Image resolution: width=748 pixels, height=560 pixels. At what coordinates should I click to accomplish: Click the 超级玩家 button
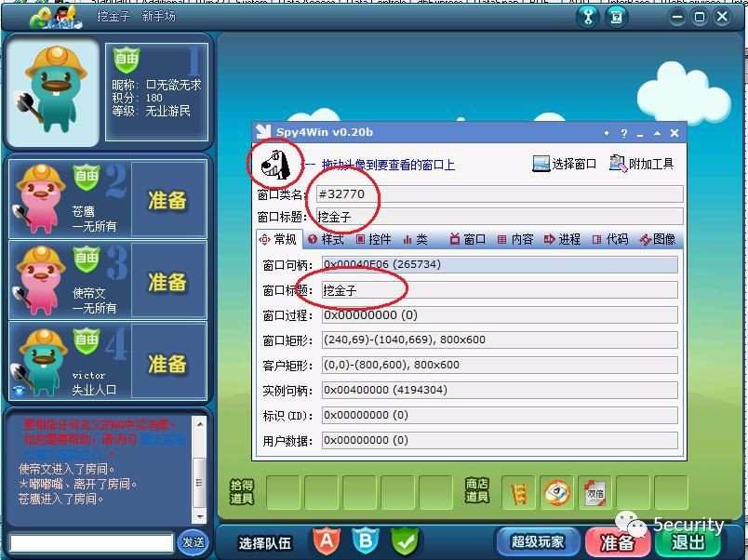point(538,541)
